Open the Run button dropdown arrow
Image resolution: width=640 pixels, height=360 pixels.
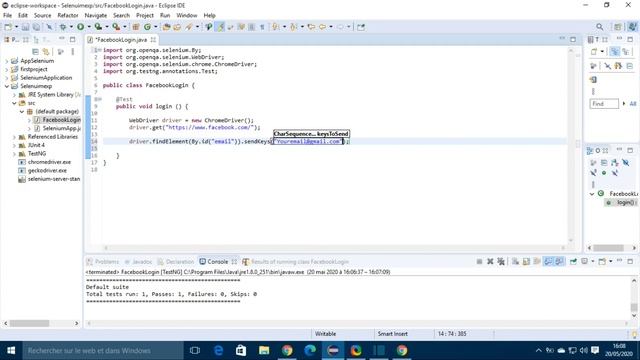click(x=89, y=27)
